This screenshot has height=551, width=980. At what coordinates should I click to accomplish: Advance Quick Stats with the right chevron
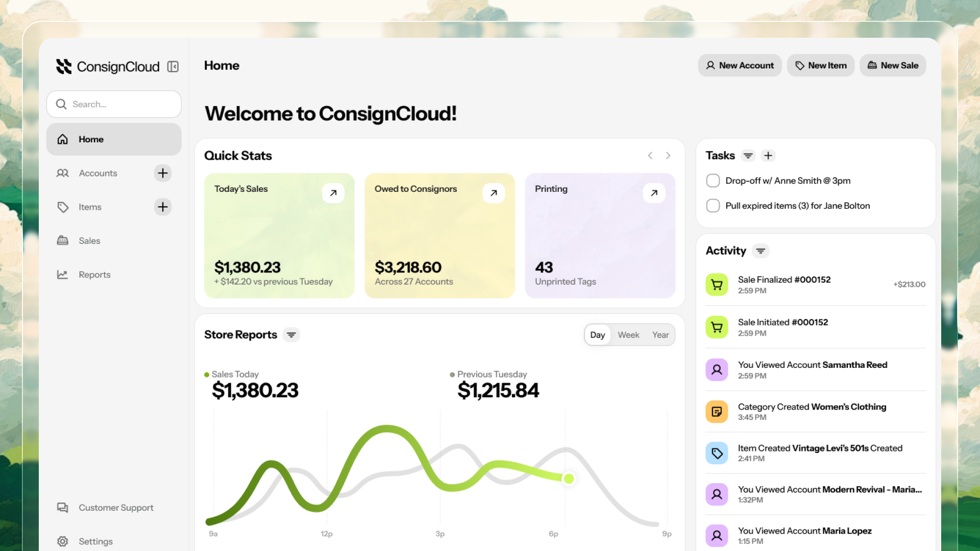pos(668,156)
